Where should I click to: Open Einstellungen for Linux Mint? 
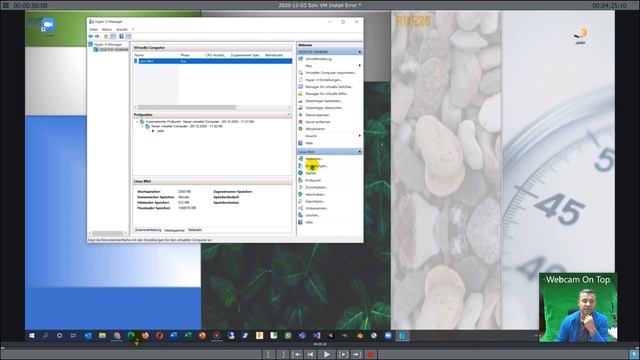[316, 166]
